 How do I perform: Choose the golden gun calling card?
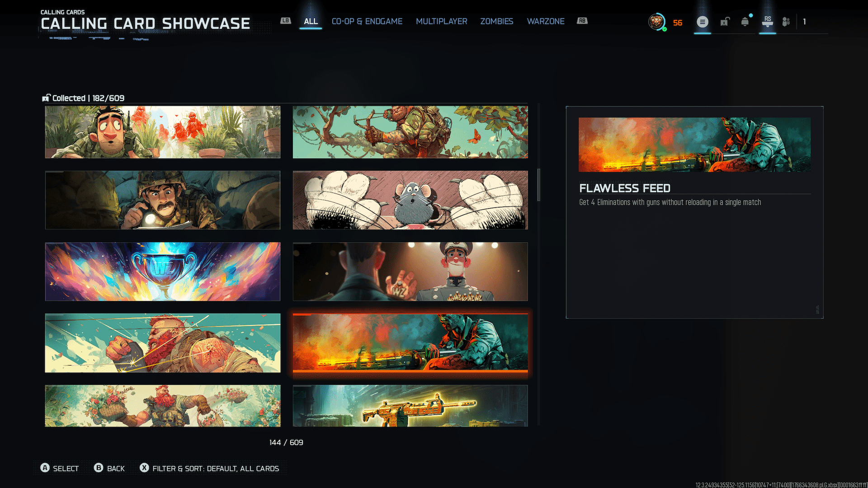pyautogui.click(x=410, y=406)
